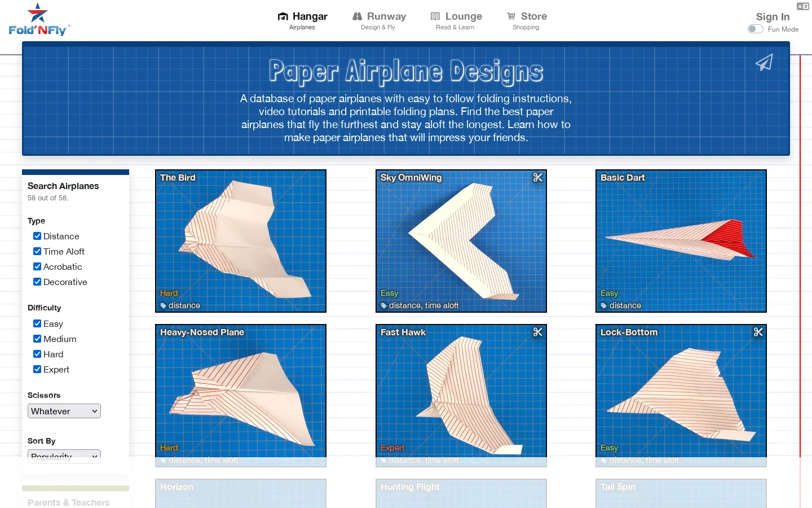Click the tag icon on Sky OmniWing card
The height and width of the screenshot is (508, 812).
pos(384,306)
